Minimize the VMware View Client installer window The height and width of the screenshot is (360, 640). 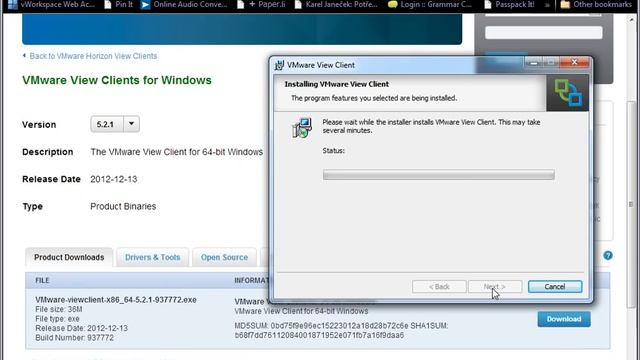(x=533, y=62)
